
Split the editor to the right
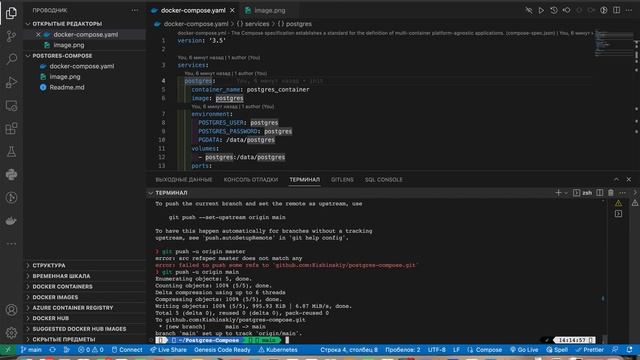coord(616,10)
